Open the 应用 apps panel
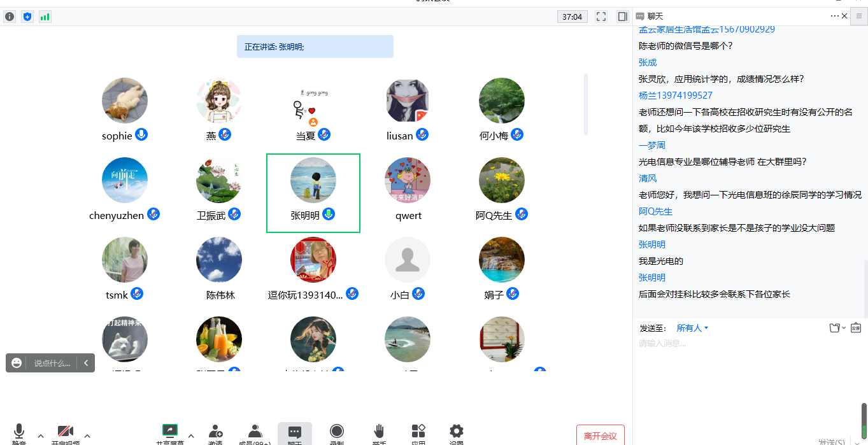 [x=418, y=432]
